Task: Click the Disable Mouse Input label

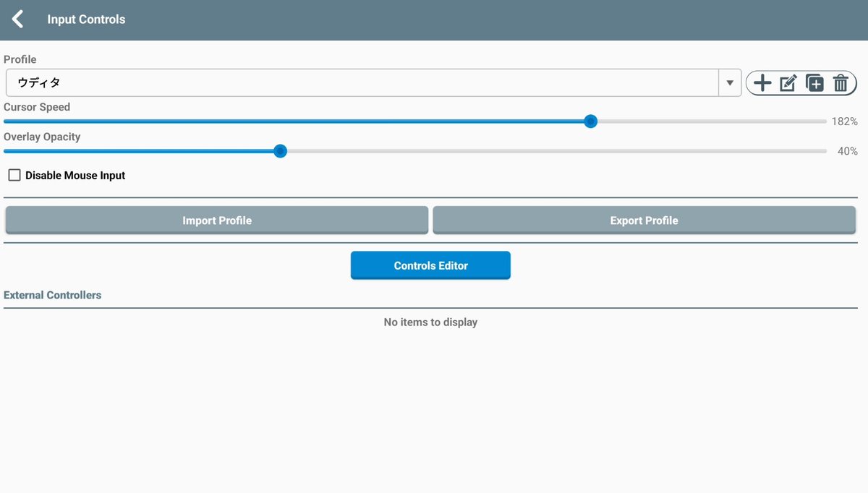Action: click(x=75, y=175)
